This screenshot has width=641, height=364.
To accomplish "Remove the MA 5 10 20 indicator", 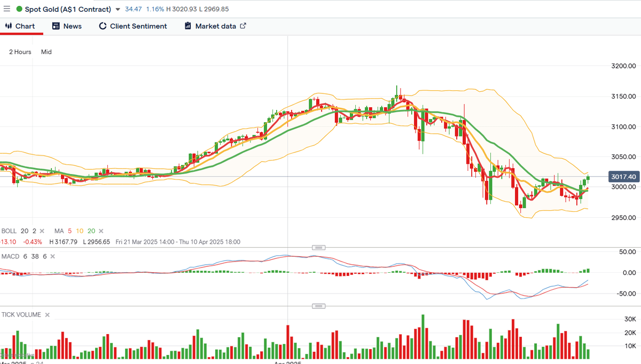I will pyautogui.click(x=100, y=231).
